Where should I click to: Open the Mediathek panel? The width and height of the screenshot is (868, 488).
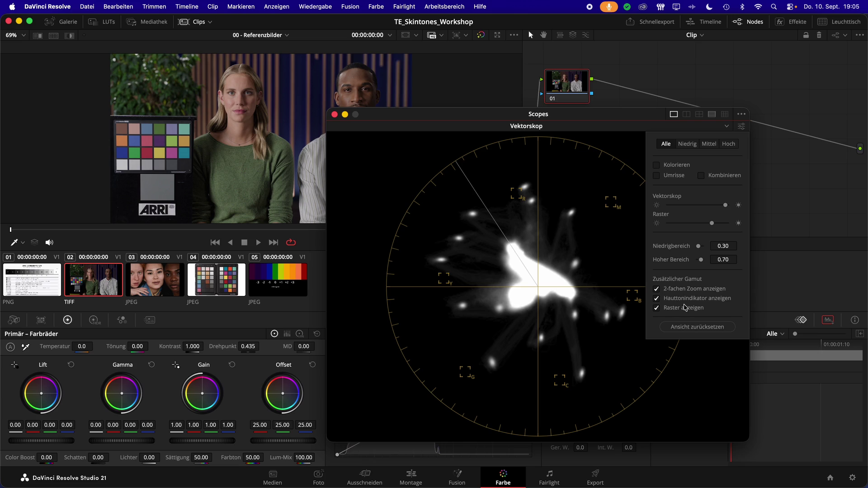pos(147,22)
